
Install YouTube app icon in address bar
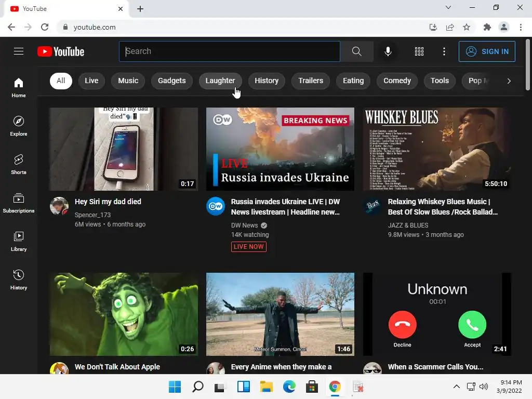tap(433, 27)
